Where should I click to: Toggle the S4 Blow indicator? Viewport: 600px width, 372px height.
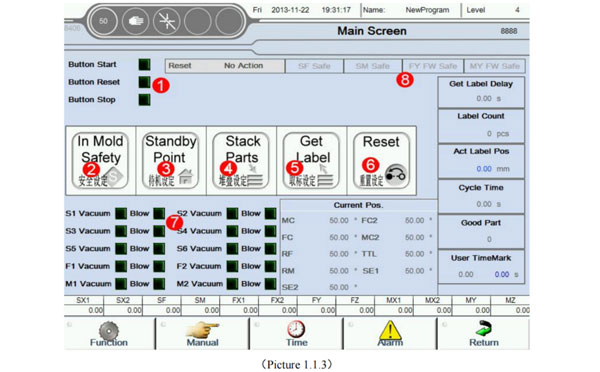click(271, 231)
